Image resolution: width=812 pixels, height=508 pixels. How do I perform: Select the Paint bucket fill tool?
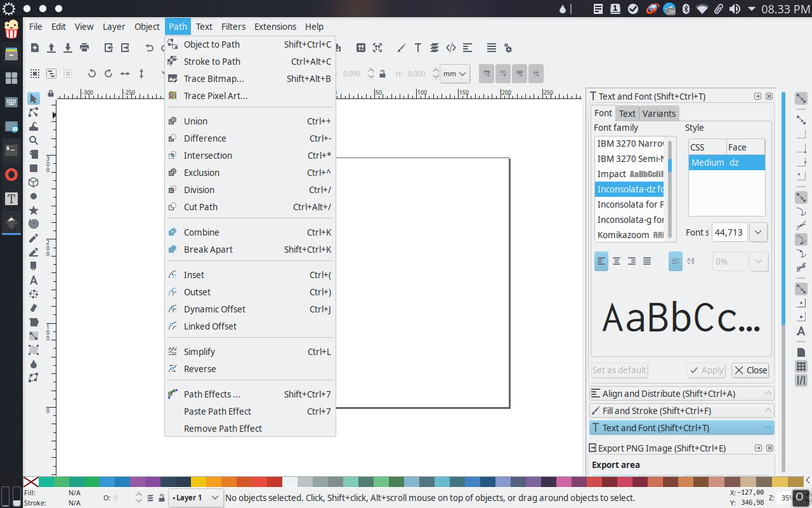[34, 322]
